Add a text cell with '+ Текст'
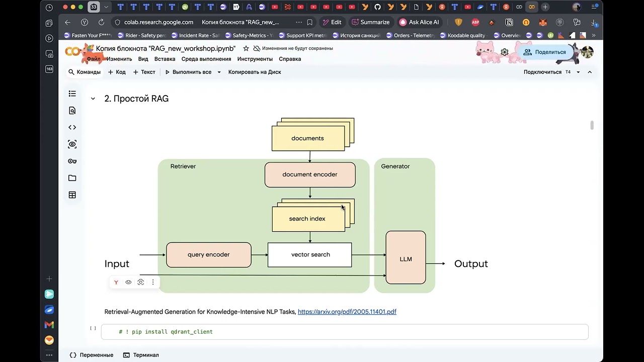 pos(144,72)
